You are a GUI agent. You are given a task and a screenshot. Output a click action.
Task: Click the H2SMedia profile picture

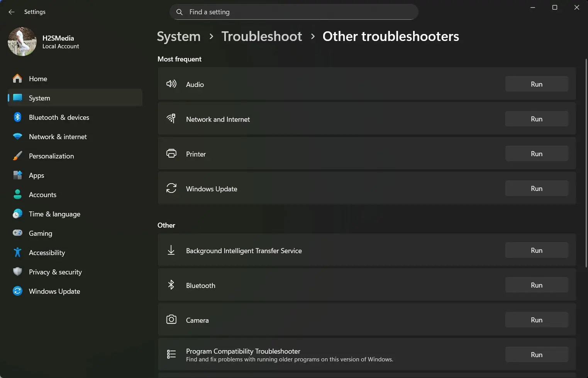tap(22, 41)
